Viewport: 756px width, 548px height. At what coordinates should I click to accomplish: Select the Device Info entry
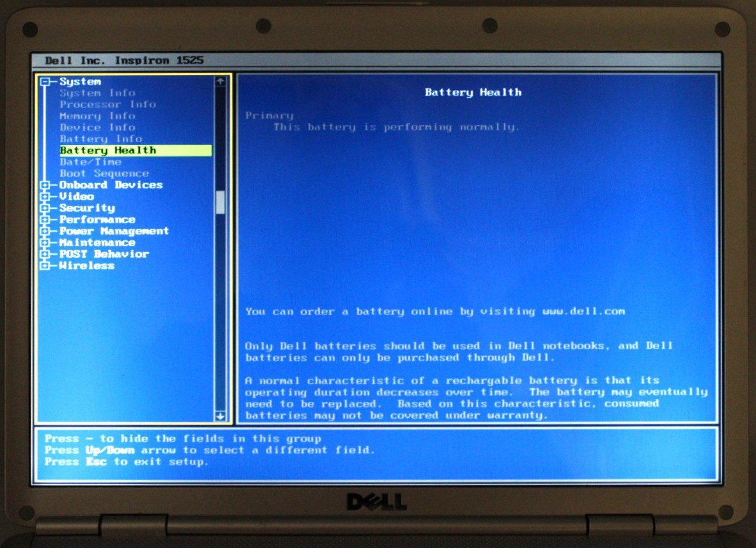pyautogui.click(x=97, y=127)
